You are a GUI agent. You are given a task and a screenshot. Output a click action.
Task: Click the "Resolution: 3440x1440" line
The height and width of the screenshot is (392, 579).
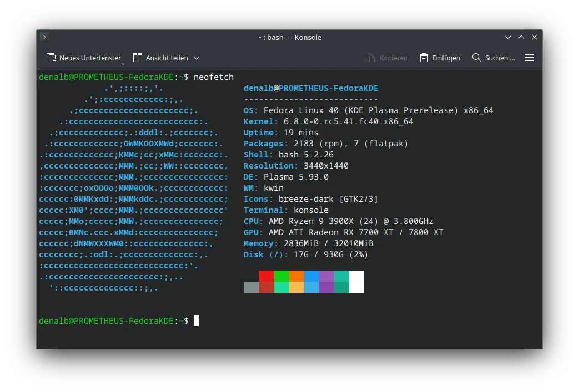pos(296,166)
